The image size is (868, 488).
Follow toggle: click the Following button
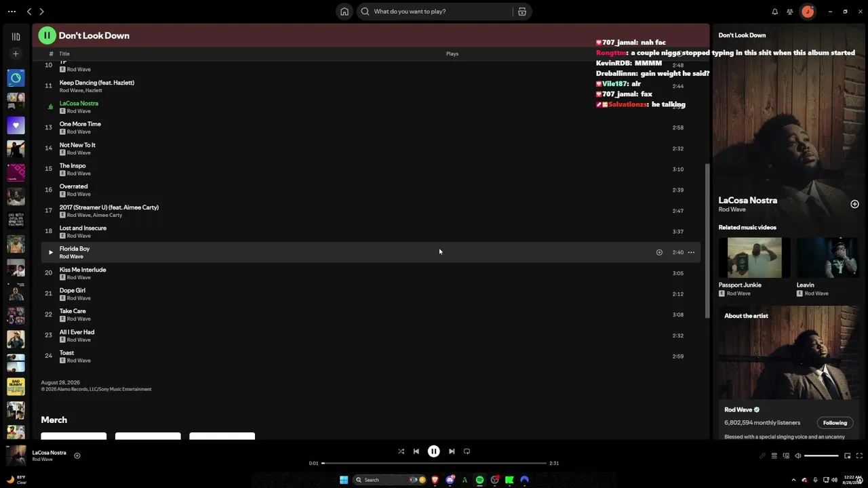click(x=835, y=423)
